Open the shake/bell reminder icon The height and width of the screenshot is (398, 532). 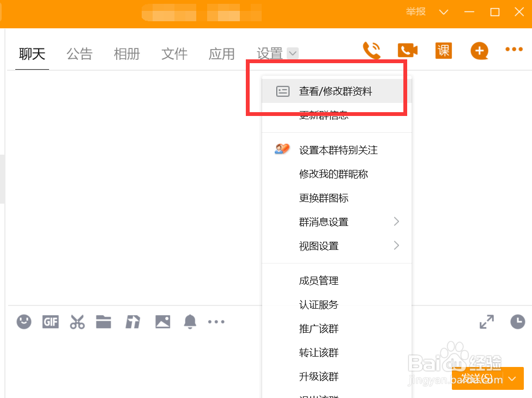189,322
